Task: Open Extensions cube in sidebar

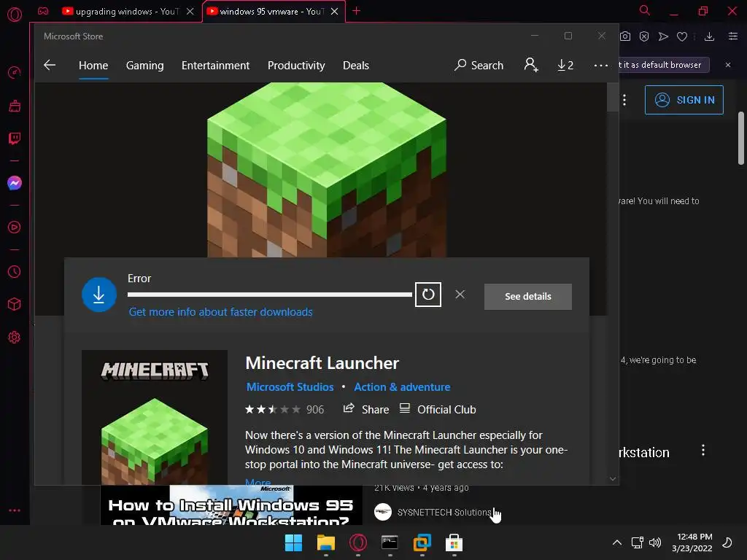Action: pos(15,304)
